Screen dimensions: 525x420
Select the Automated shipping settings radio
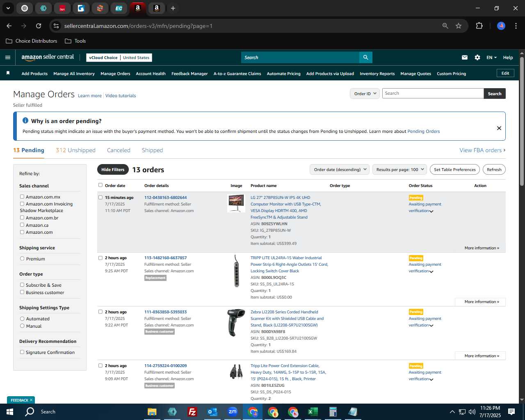[22, 318]
